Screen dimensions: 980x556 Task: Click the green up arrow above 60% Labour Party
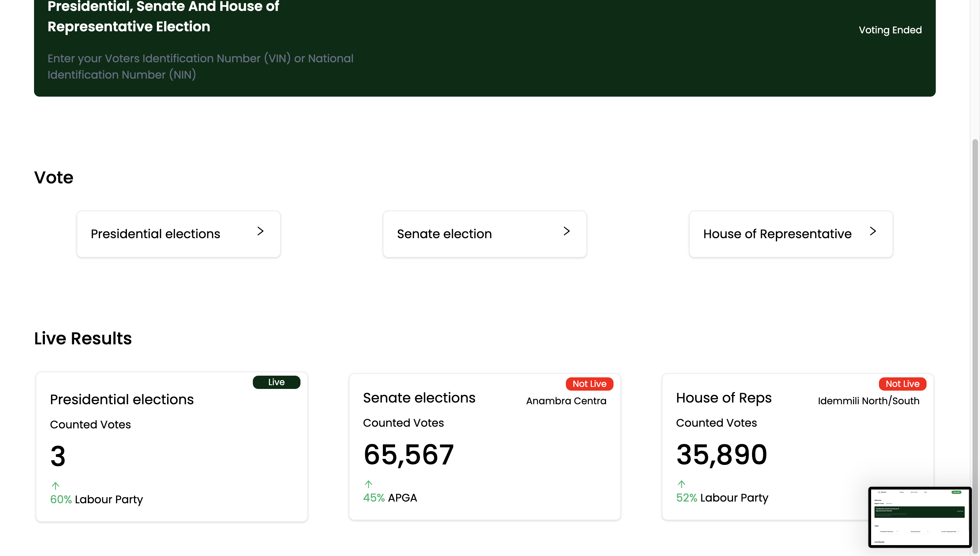pyautogui.click(x=55, y=486)
